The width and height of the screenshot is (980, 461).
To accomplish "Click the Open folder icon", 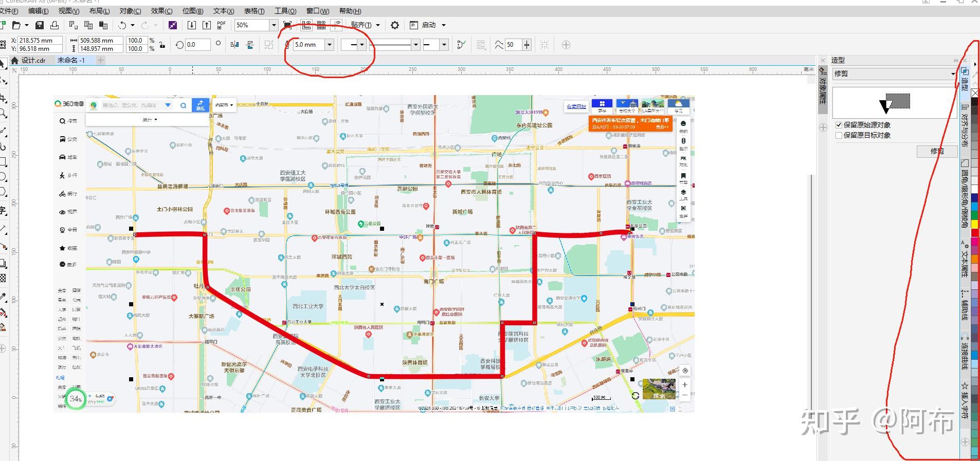I will [x=16, y=25].
